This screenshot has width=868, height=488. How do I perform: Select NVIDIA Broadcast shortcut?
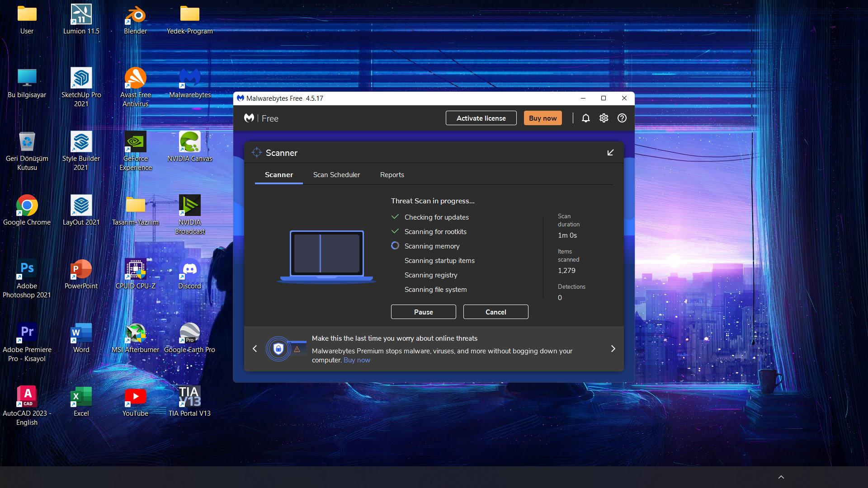tap(190, 215)
